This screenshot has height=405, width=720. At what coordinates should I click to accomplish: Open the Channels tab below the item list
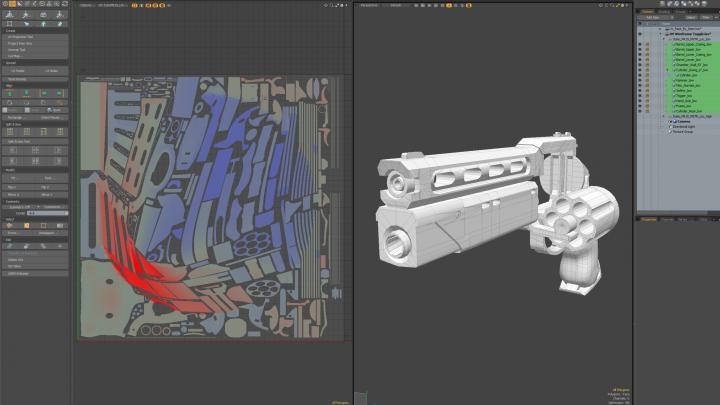[666, 218]
